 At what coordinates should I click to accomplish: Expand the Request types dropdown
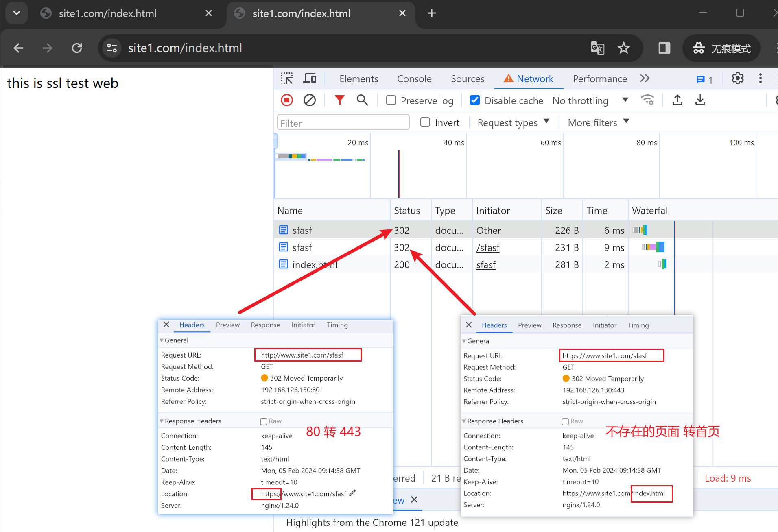point(513,122)
